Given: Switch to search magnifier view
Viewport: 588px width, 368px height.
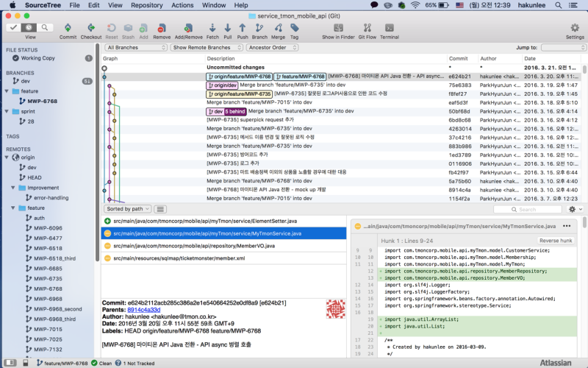Looking at the screenshot, I should [x=45, y=27].
